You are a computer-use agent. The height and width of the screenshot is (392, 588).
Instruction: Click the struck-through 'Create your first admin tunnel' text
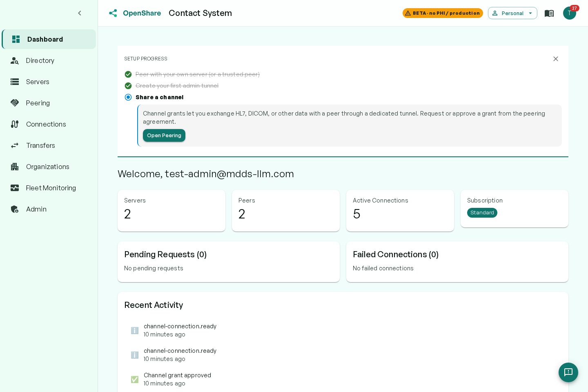177,86
